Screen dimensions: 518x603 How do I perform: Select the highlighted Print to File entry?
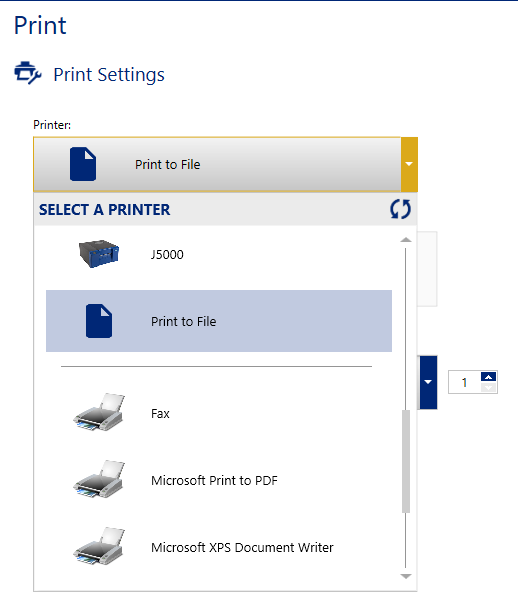(219, 321)
